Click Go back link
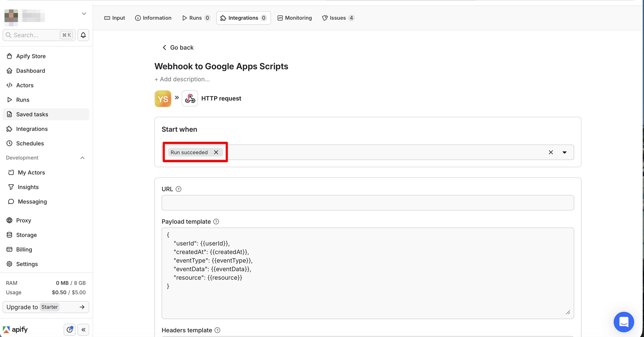Screen dimensions: 644x337 (x=178, y=47)
